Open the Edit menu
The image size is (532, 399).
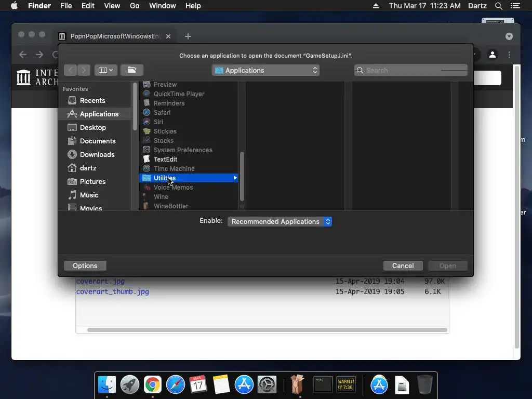88,6
